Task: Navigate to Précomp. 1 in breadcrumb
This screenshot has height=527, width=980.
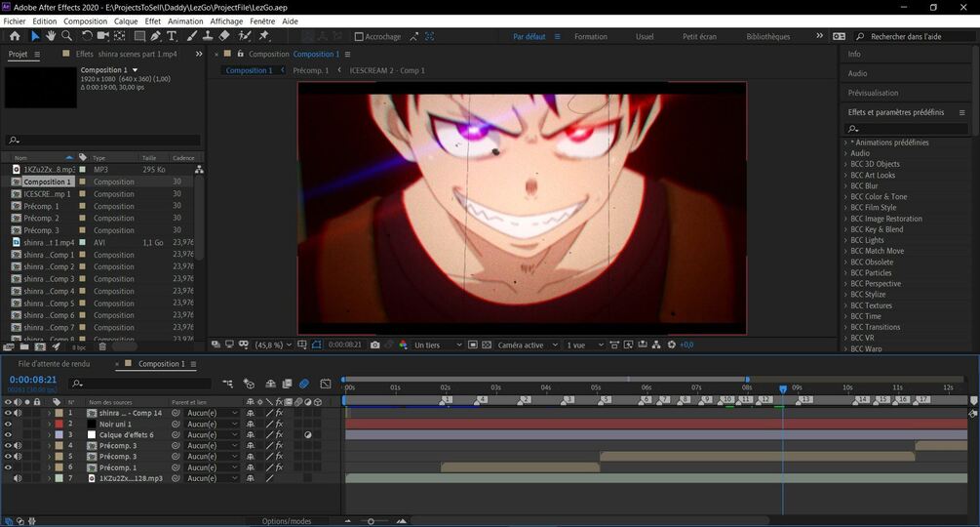Action: point(311,70)
